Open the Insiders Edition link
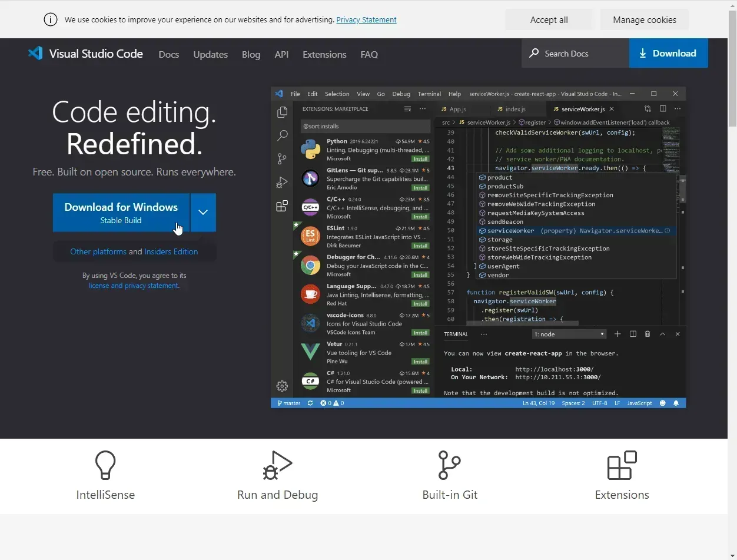The height and width of the screenshot is (560, 737). [171, 251]
